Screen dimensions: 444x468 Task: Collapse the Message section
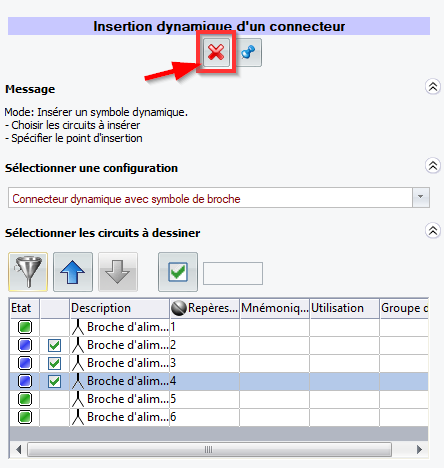pos(433,87)
